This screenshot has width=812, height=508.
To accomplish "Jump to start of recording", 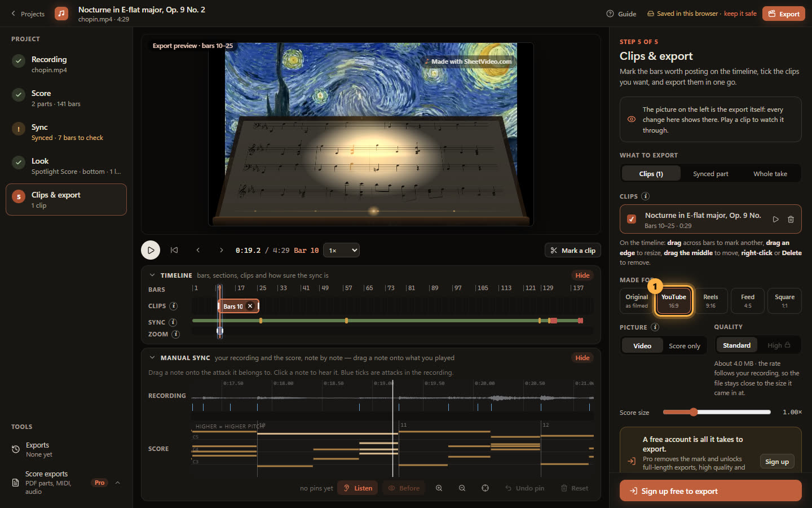I will click(x=174, y=250).
